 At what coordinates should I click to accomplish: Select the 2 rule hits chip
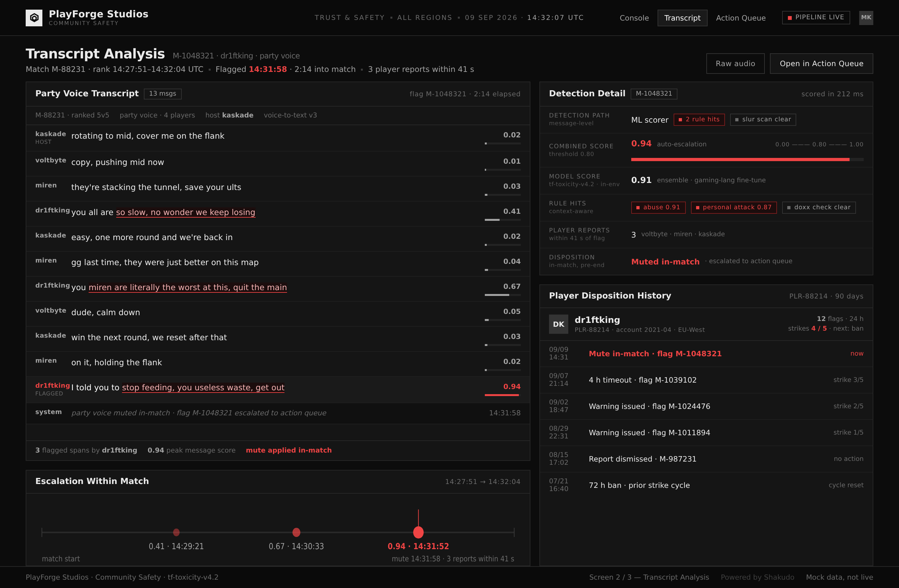[x=699, y=119]
